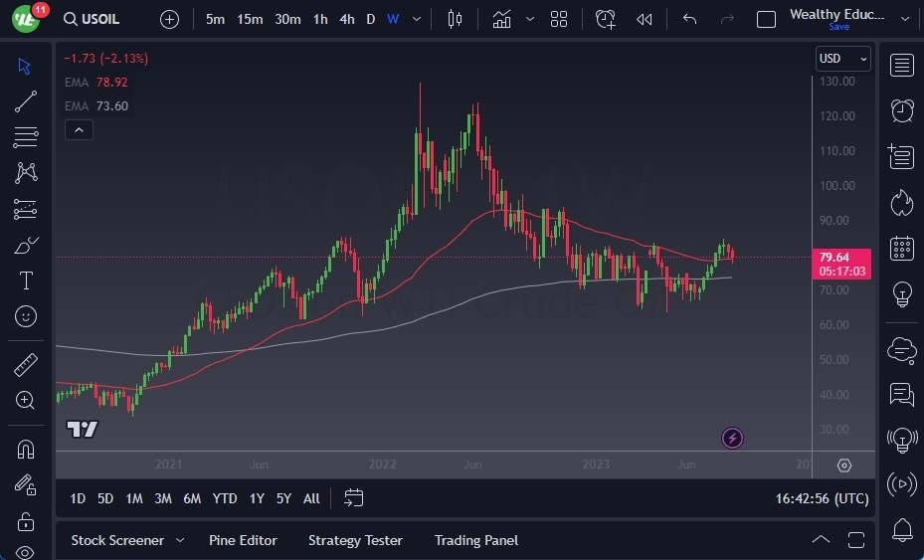Toggle lock all drawing tools

pos(26,520)
